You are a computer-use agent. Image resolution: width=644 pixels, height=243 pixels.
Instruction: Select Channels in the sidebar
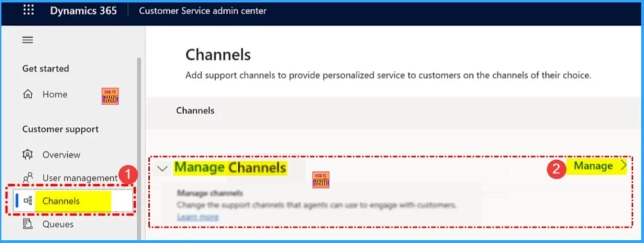[x=61, y=201]
